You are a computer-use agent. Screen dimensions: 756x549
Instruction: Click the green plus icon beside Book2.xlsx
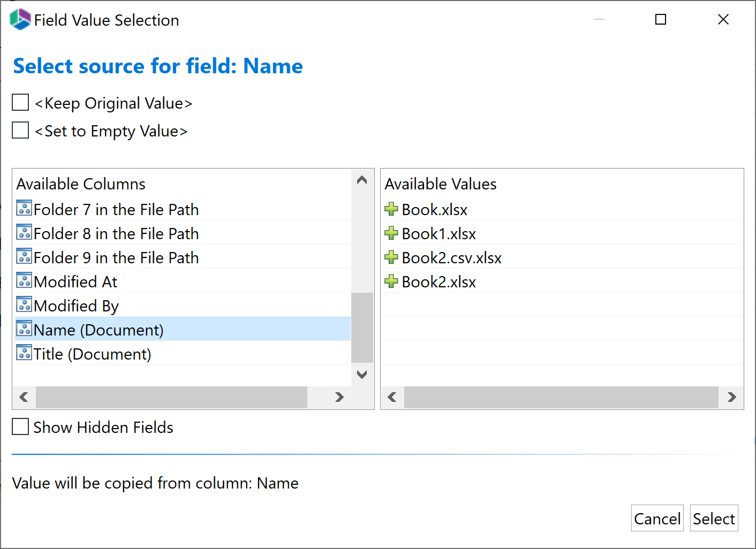pyautogui.click(x=390, y=281)
